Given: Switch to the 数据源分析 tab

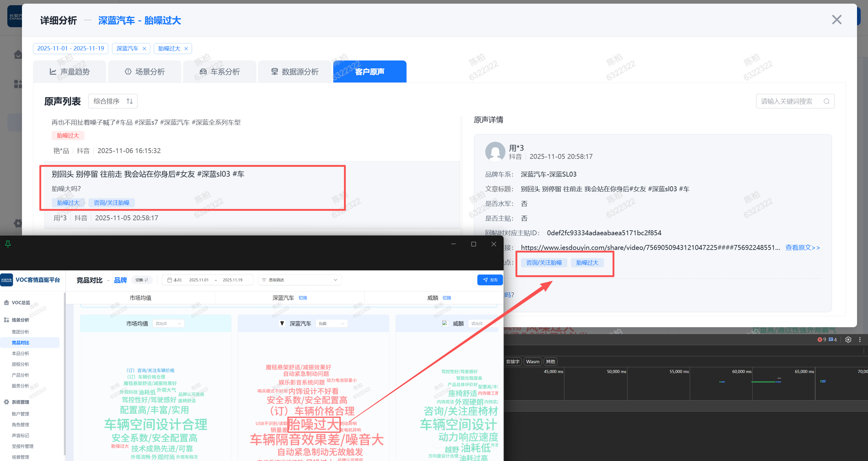Looking at the screenshot, I should 295,72.
